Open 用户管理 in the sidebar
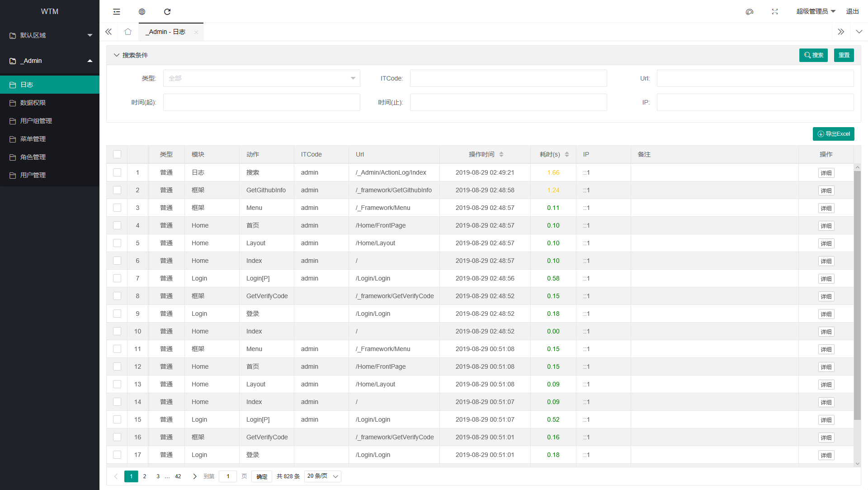This screenshot has width=868, height=490. [x=33, y=175]
